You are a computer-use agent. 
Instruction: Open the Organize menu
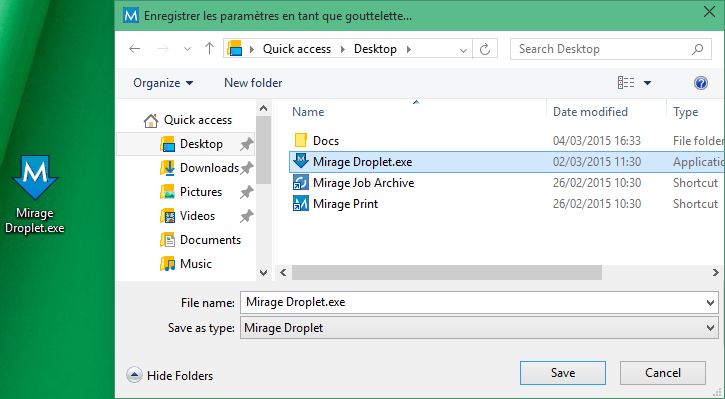pyautogui.click(x=163, y=83)
